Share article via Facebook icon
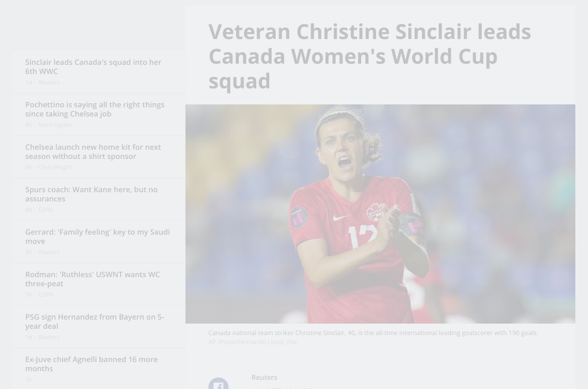Image resolution: width=588 pixels, height=389 pixels. point(218,384)
